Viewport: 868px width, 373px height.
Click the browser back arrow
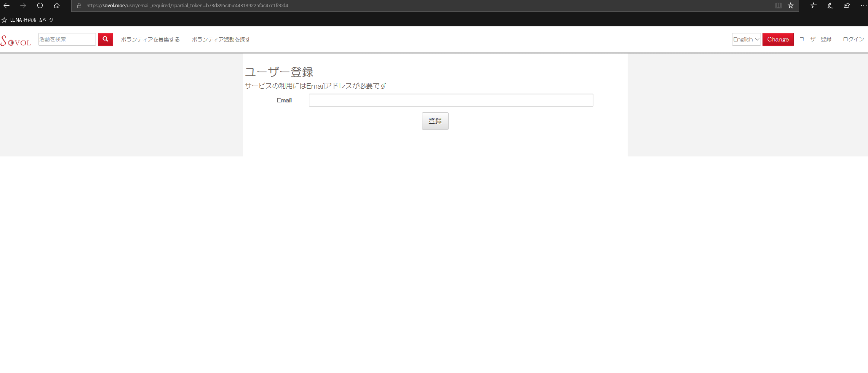click(x=6, y=5)
